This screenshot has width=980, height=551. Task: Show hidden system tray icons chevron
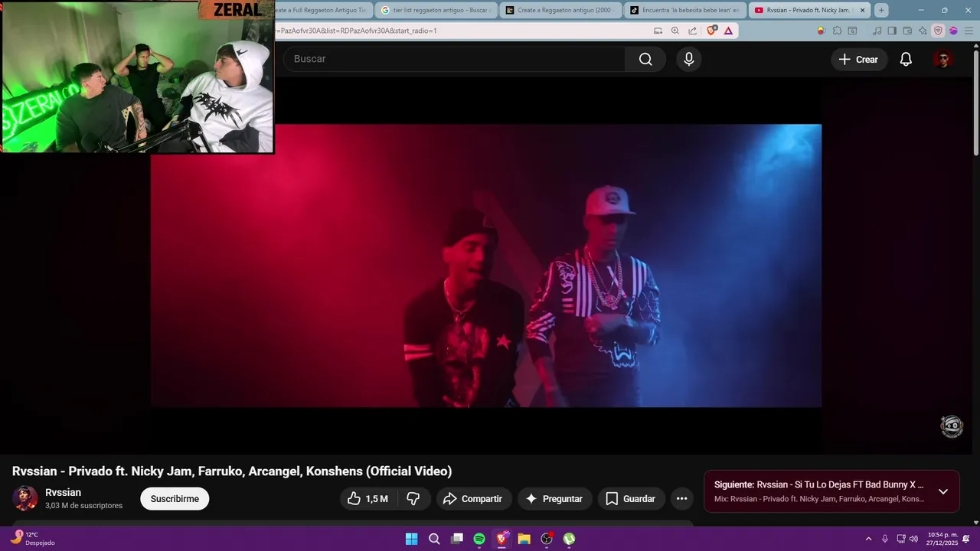tap(868, 539)
